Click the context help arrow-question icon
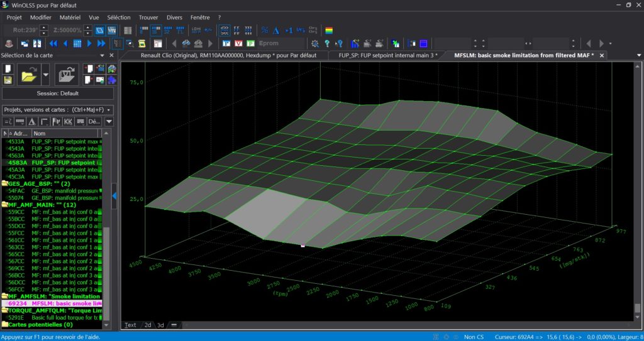644x341 pixels. [x=339, y=43]
